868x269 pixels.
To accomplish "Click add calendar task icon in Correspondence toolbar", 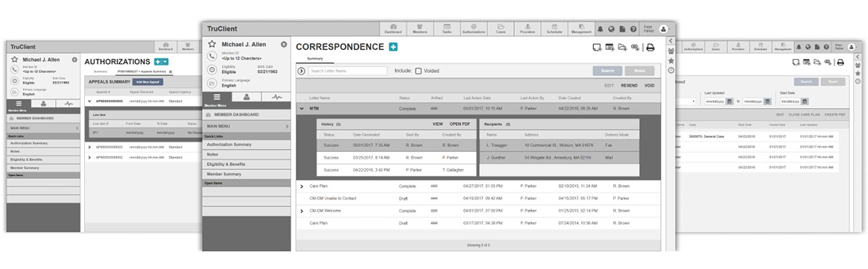I will click(610, 47).
